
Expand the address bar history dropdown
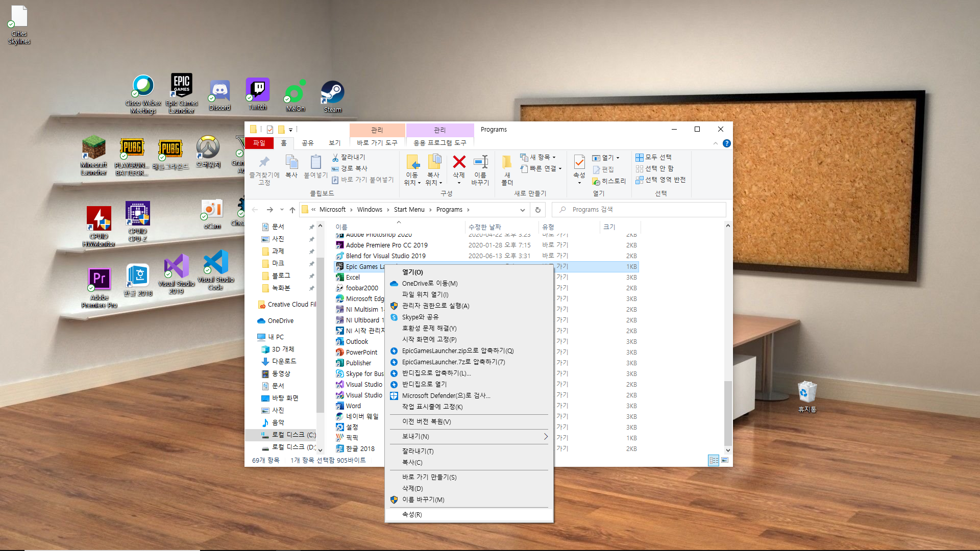[522, 210]
